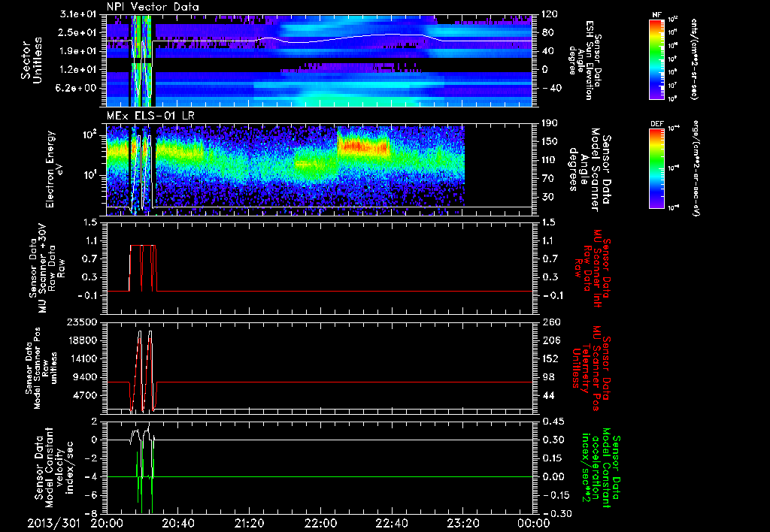Click the Model Scanner Pos Raw unitless title
This screenshot has width=770, height=532.
pos(40,368)
